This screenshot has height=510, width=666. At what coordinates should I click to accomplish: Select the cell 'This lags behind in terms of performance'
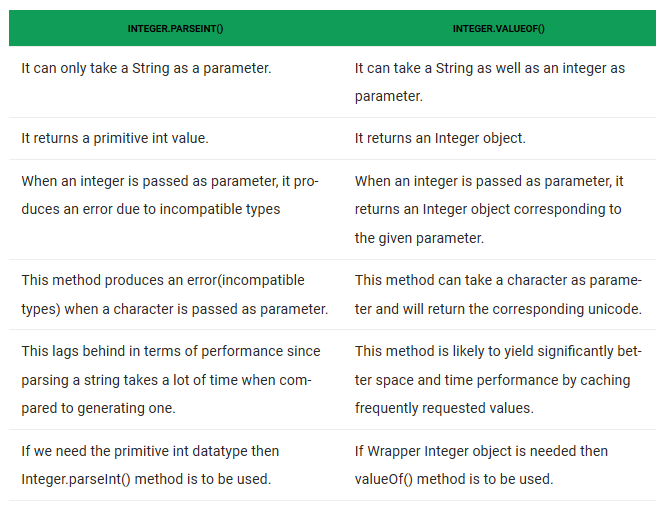point(175,380)
